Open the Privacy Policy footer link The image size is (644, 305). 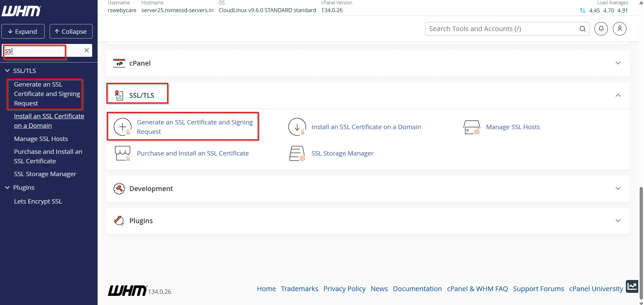click(x=344, y=289)
